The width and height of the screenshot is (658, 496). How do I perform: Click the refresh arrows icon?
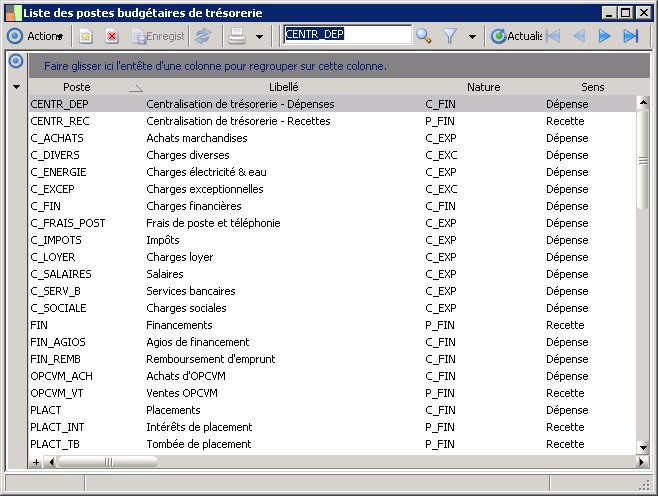[x=203, y=36]
